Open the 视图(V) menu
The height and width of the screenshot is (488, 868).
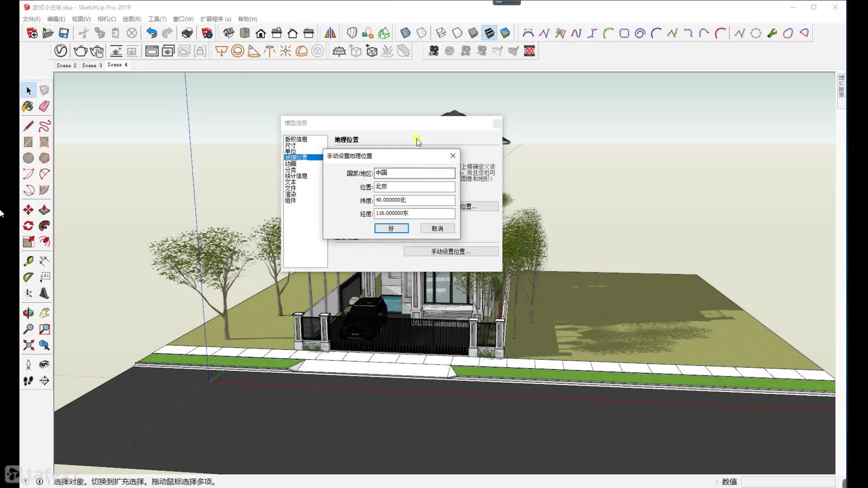[81, 19]
